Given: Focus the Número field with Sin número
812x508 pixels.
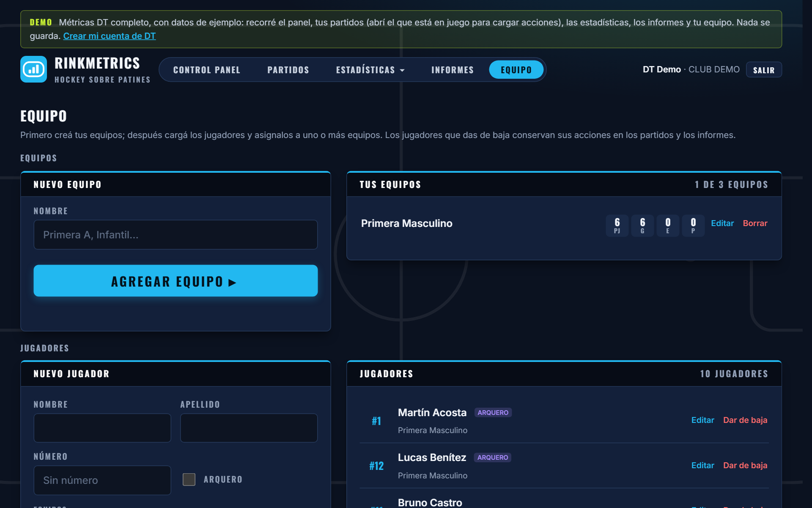Looking at the screenshot, I should pyautogui.click(x=102, y=480).
